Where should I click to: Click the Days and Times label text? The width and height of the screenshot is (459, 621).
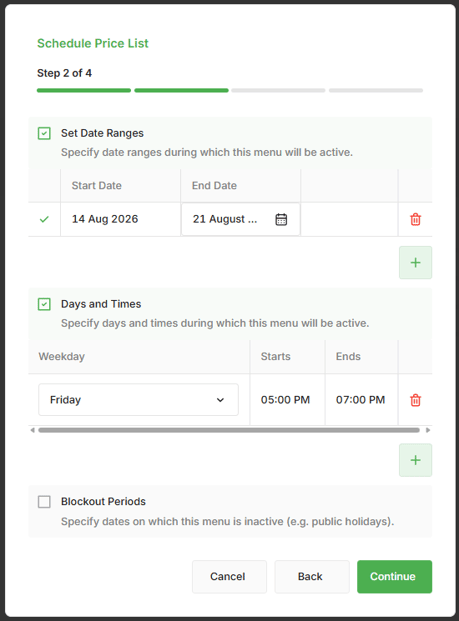click(x=101, y=304)
